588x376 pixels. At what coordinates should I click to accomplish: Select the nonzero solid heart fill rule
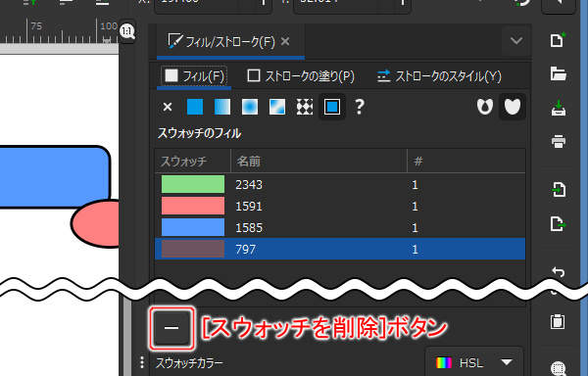(x=513, y=107)
